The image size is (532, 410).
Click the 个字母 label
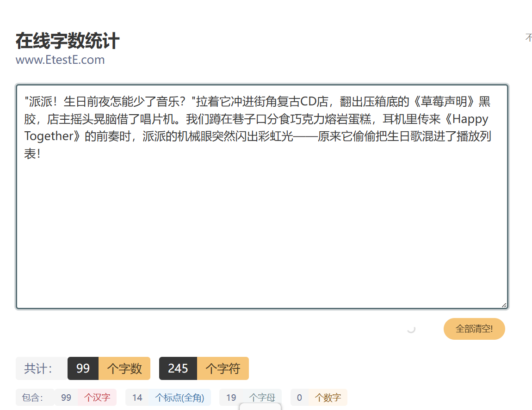(262, 398)
